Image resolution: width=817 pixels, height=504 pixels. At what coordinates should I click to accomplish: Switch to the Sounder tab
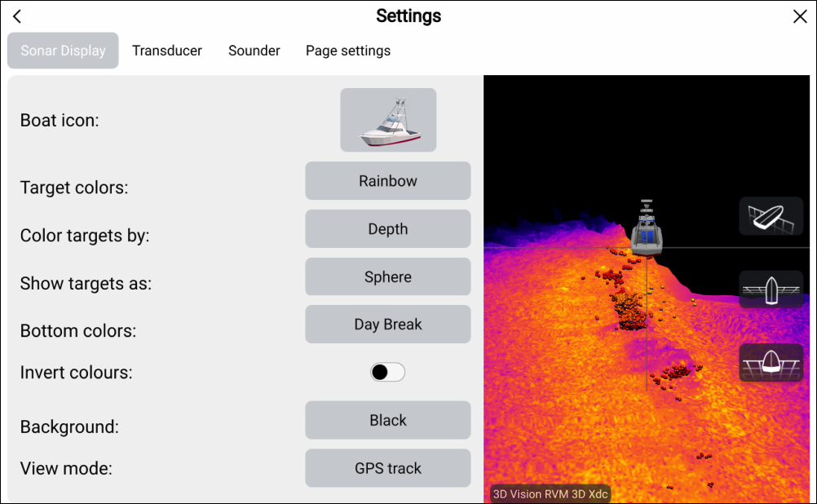[254, 51]
